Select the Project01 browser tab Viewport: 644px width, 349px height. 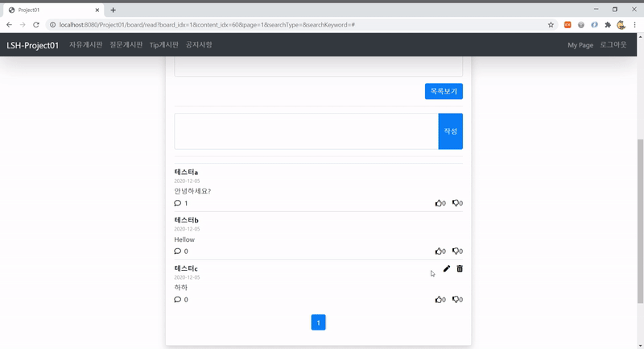point(53,10)
